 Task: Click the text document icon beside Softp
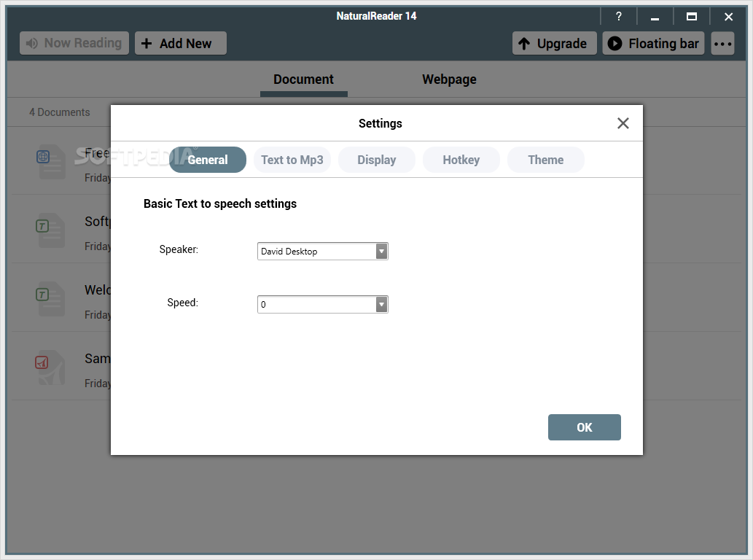pyautogui.click(x=42, y=226)
